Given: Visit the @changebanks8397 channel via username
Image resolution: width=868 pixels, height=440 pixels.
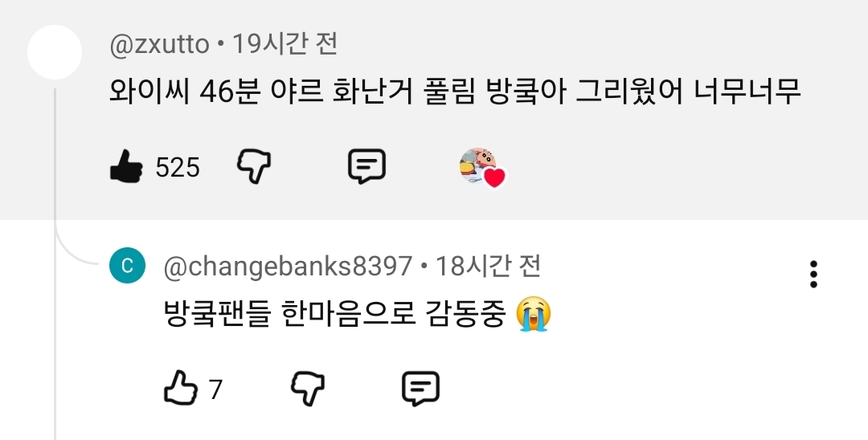Looking at the screenshot, I should [x=288, y=267].
